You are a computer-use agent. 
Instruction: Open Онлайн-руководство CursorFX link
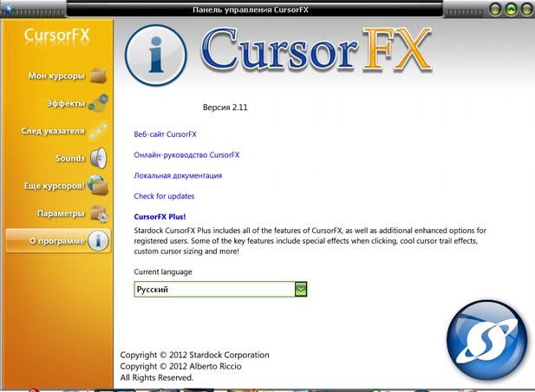[186, 155]
